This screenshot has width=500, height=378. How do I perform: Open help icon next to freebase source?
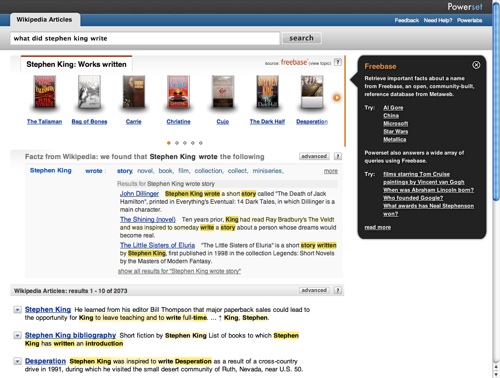[x=338, y=62]
